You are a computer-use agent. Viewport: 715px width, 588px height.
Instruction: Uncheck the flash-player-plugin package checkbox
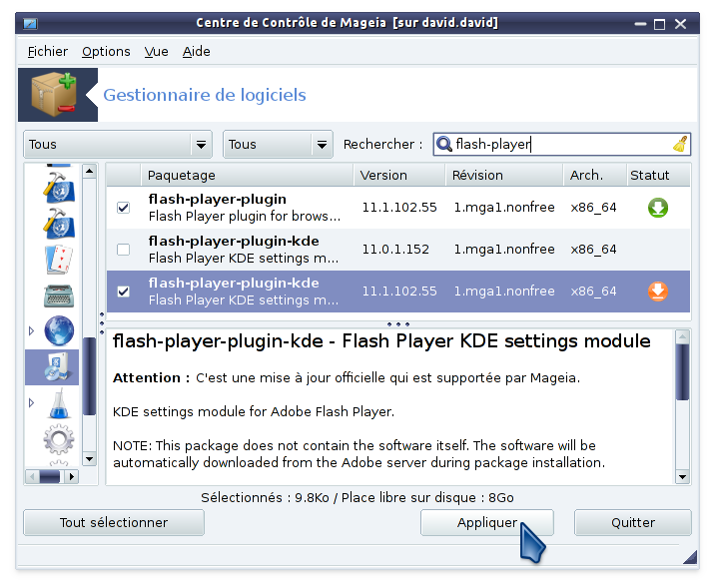[123, 208]
